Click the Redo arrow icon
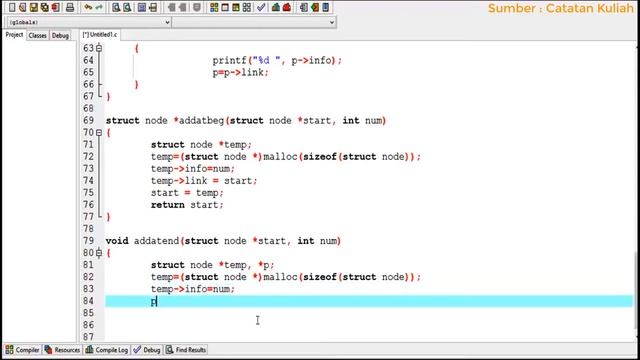The height and width of the screenshot is (360, 640). pos(99,7)
